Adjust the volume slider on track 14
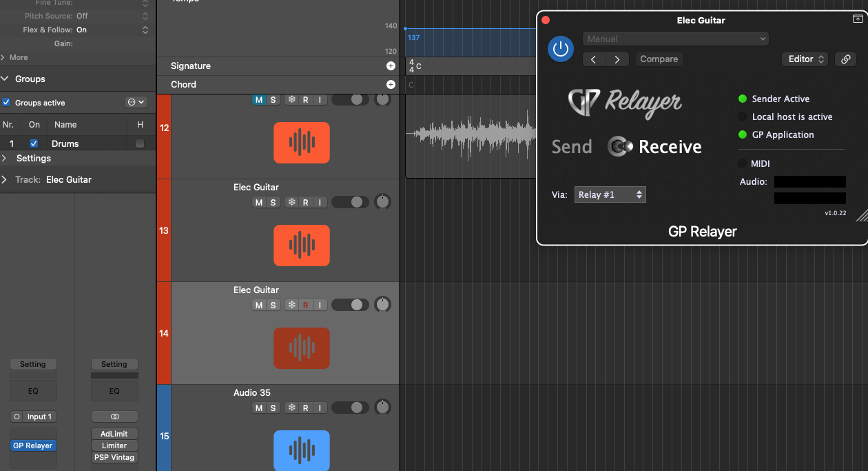868x471 pixels. 351,305
